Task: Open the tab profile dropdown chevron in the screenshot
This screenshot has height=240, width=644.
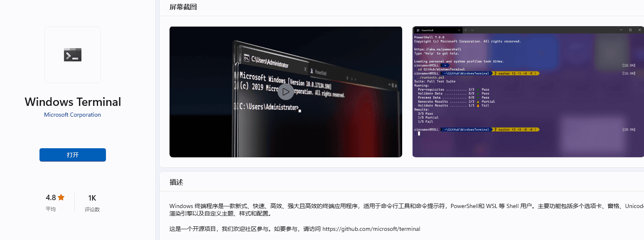Action: pyautogui.click(x=472, y=30)
